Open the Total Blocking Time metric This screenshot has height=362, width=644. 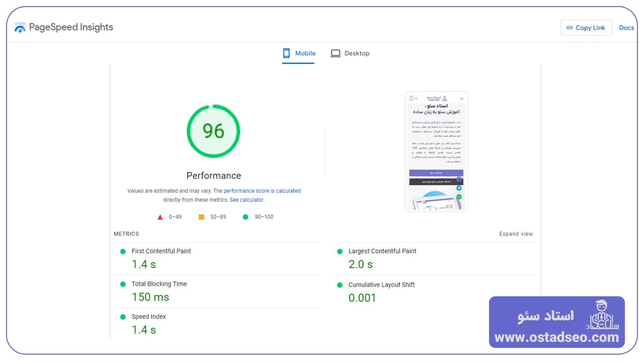159,284
